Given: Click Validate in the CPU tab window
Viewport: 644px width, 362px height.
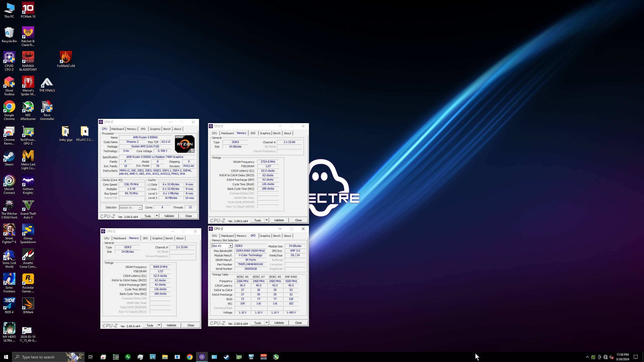Looking at the screenshot, I should click(169, 216).
